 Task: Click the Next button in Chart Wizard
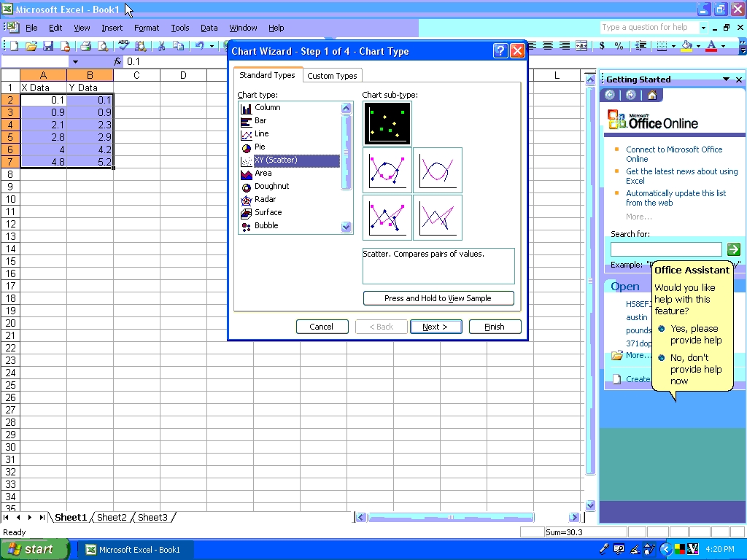(x=436, y=327)
